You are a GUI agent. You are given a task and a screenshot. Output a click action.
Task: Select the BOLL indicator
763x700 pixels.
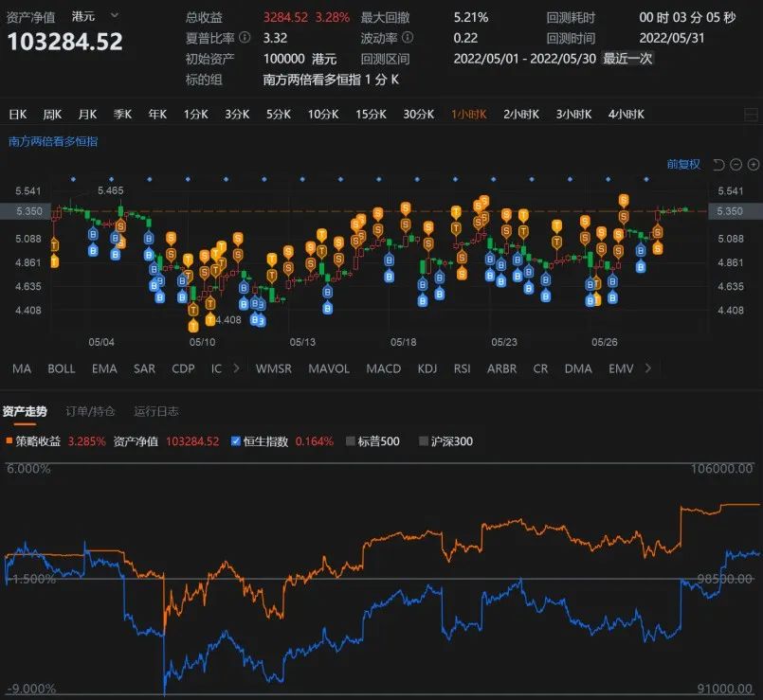(61, 368)
